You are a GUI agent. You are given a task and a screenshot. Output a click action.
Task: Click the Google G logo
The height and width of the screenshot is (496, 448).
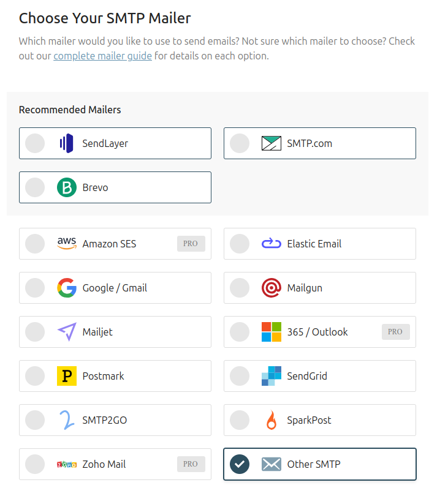67,288
